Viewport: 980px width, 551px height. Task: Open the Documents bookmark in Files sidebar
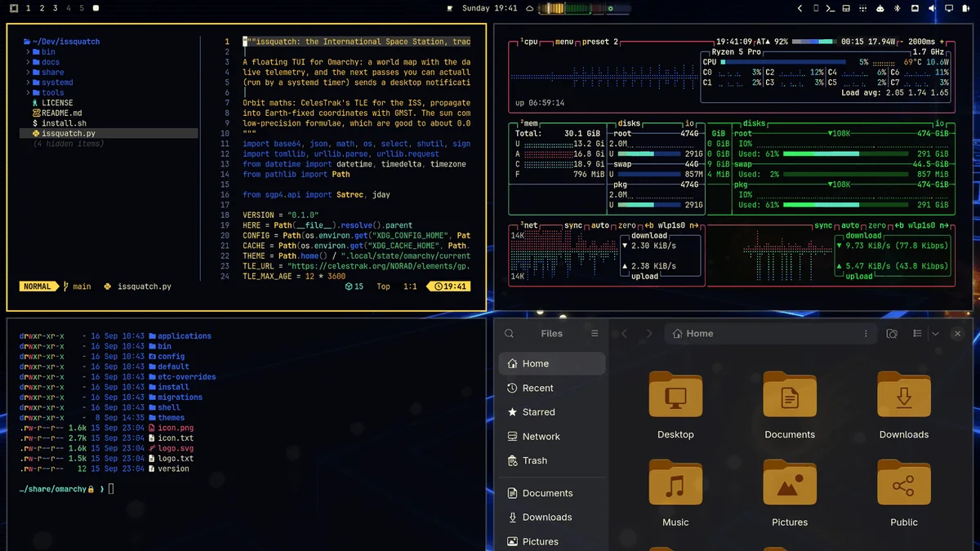552,493
